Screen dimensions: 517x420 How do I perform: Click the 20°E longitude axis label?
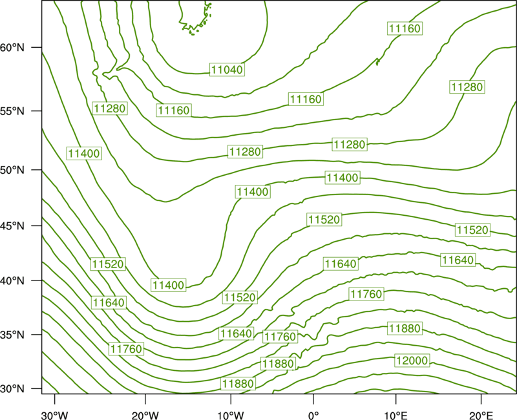click(481, 415)
